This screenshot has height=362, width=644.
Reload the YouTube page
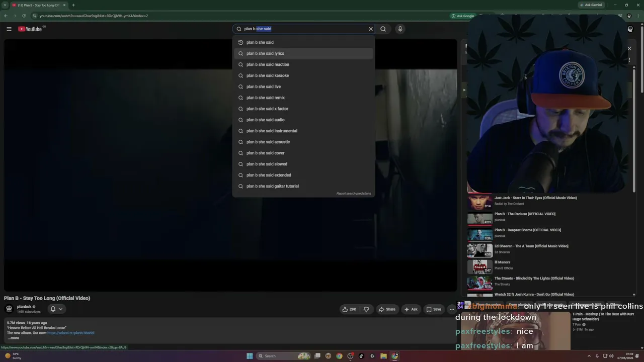(x=24, y=16)
